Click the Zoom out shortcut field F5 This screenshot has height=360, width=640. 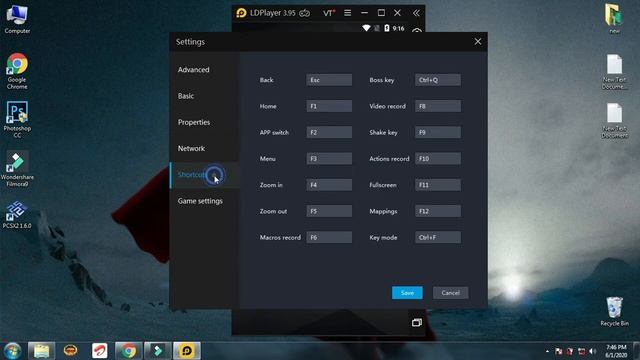(x=329, y=211)
